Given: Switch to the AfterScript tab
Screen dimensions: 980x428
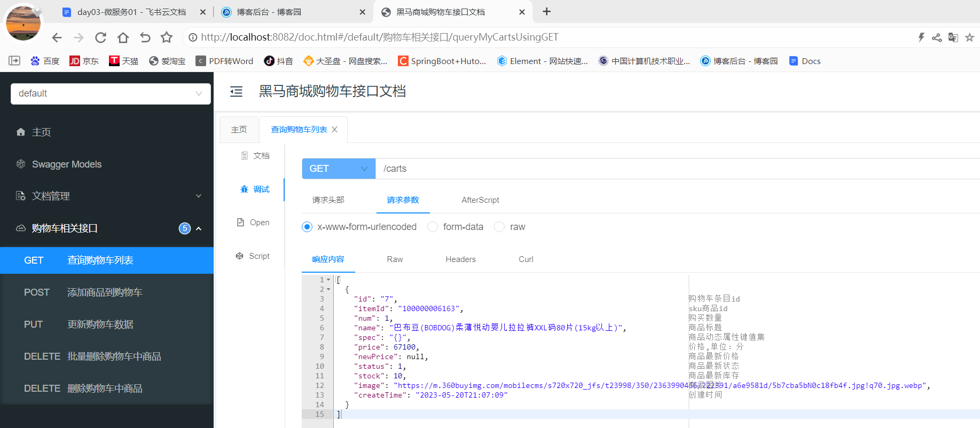Looking at the screenshot, I should [480, 200].
